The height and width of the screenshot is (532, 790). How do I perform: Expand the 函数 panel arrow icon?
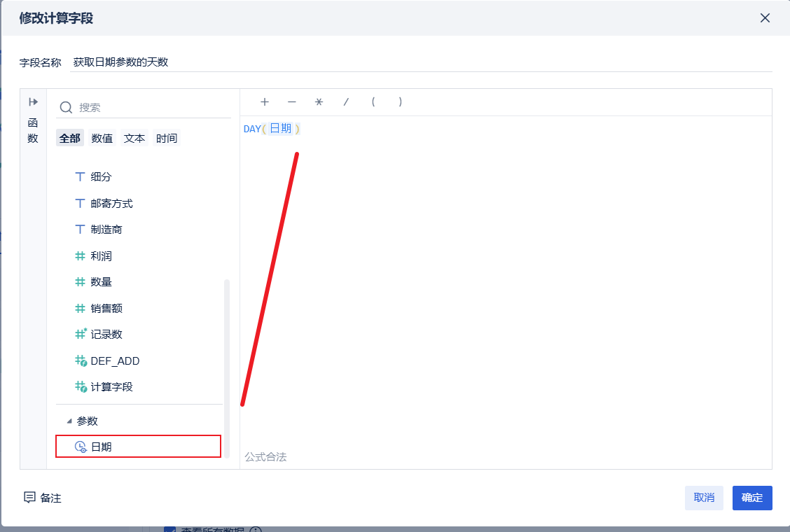33,101
